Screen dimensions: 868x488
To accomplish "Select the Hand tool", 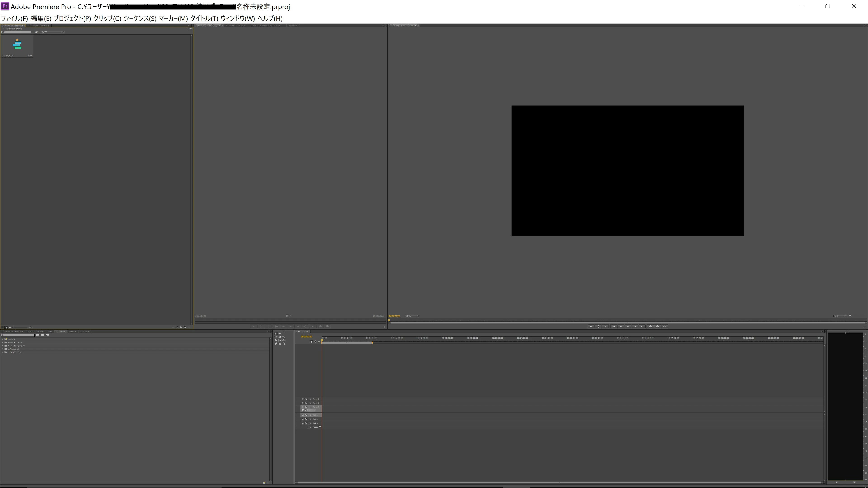I will (x=280, y=344).
